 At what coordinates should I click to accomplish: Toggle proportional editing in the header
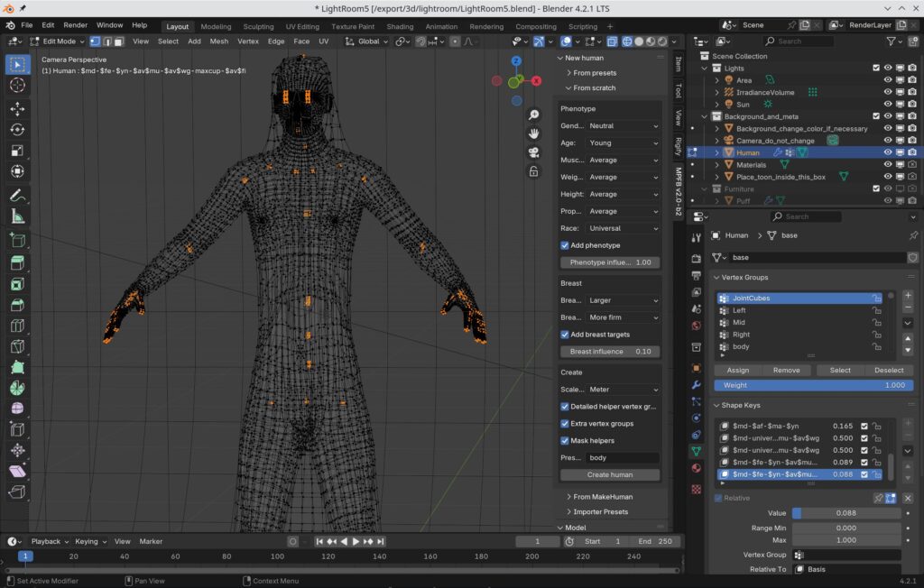455,41
